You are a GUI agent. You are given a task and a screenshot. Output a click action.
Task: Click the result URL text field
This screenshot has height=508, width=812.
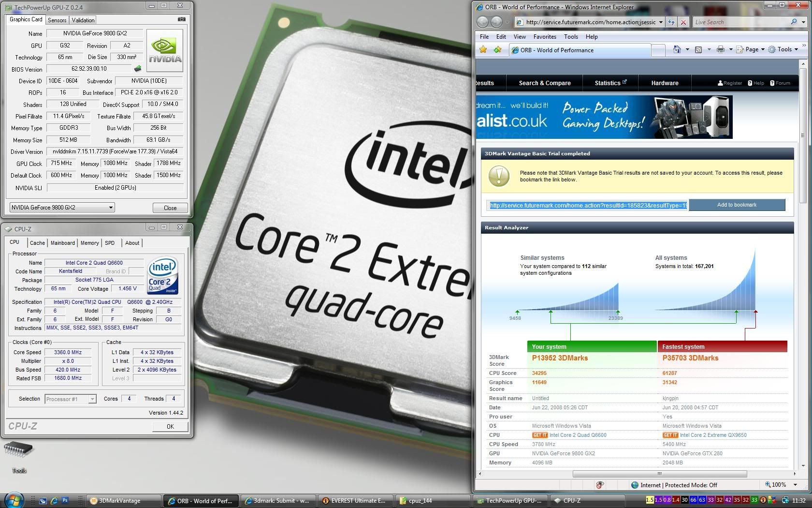point(588,205)
